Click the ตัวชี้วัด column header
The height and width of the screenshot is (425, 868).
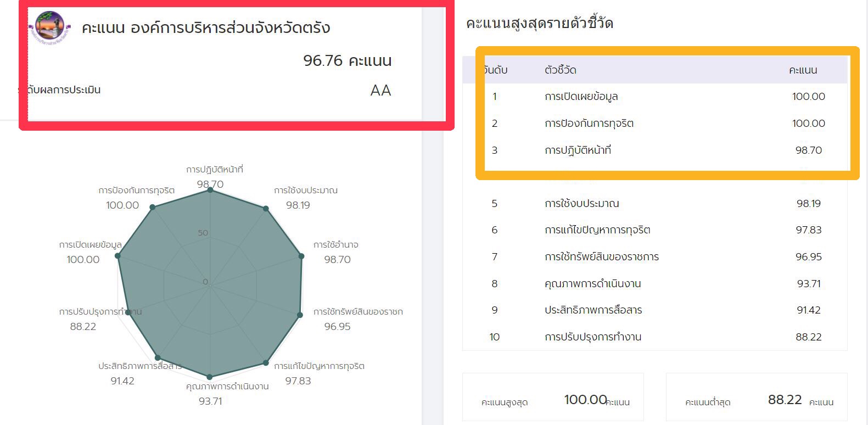point(560,70)
